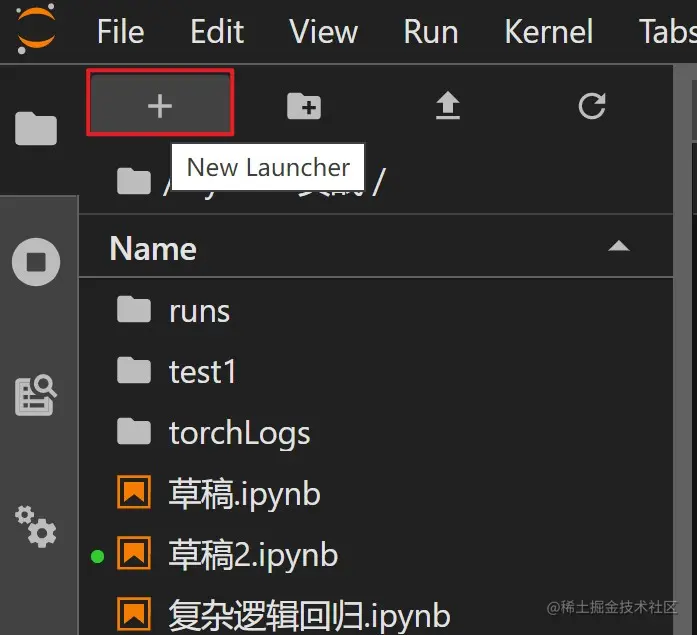The image size is (697, 635).
Task: Open the View menu
Action: pos(323,32)
